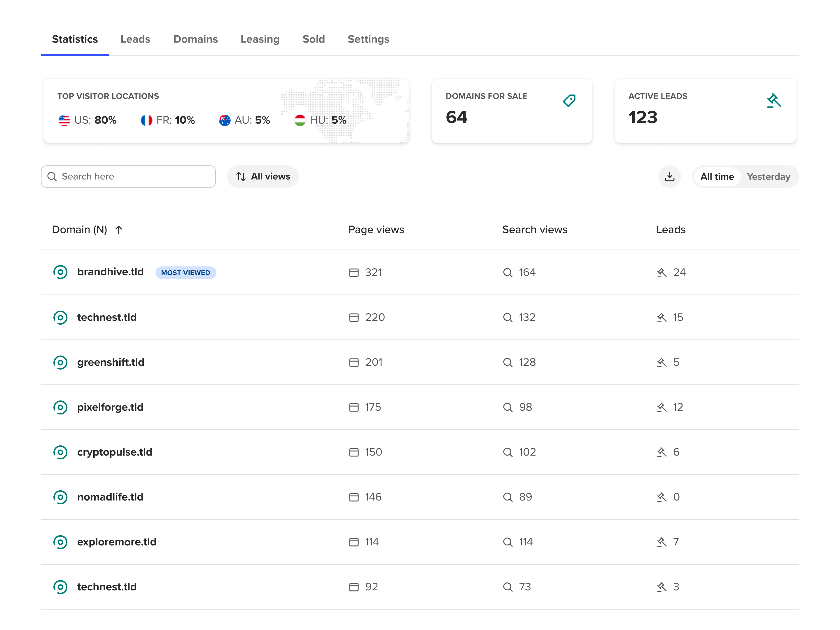
Task: Open the greenshift.tld domain link
Action: point(111,362)
